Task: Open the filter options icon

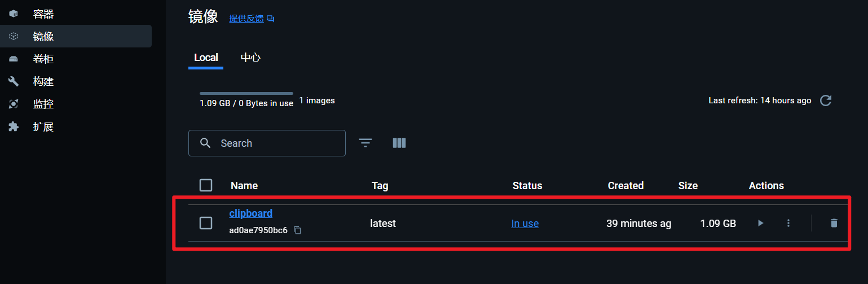Action: [365, 143]
